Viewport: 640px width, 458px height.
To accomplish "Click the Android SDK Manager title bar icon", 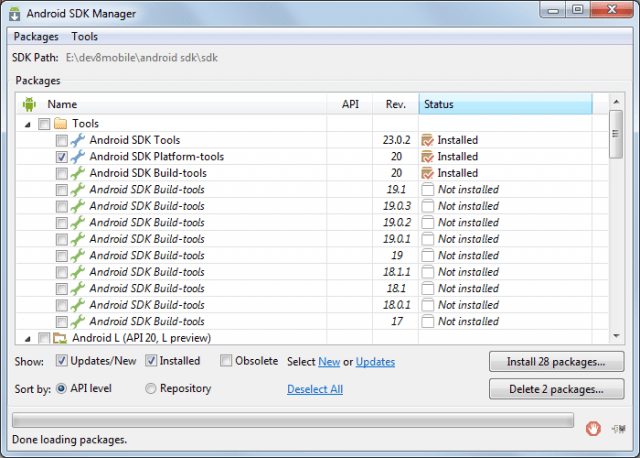I will pos(15,13).
